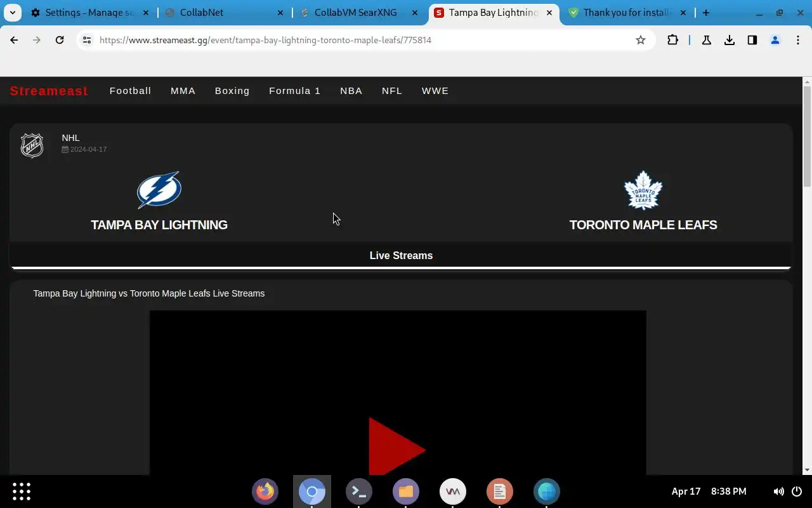
Task: Open the blue globe dock icon
Action: pyautogui.click(x=547, y=491)
